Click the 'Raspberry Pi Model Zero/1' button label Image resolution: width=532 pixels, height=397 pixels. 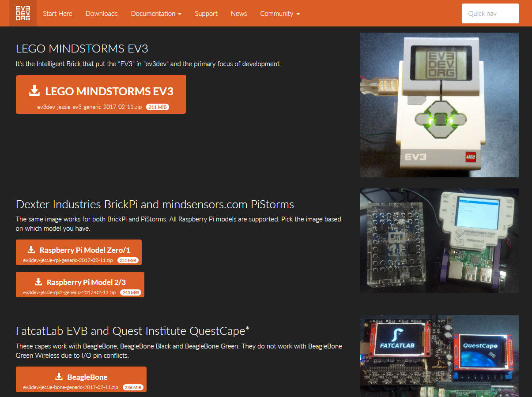tap(85, 250)
